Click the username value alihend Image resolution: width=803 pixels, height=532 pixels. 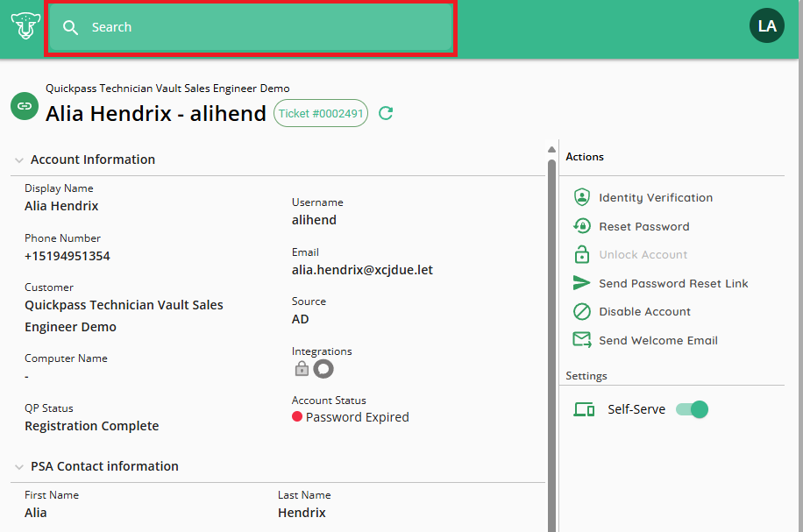[314, 220]
